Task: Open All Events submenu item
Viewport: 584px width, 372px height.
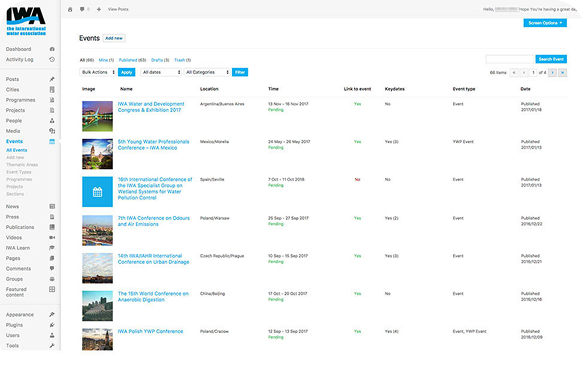Action: pyautogui.click(x=17, y=150)
